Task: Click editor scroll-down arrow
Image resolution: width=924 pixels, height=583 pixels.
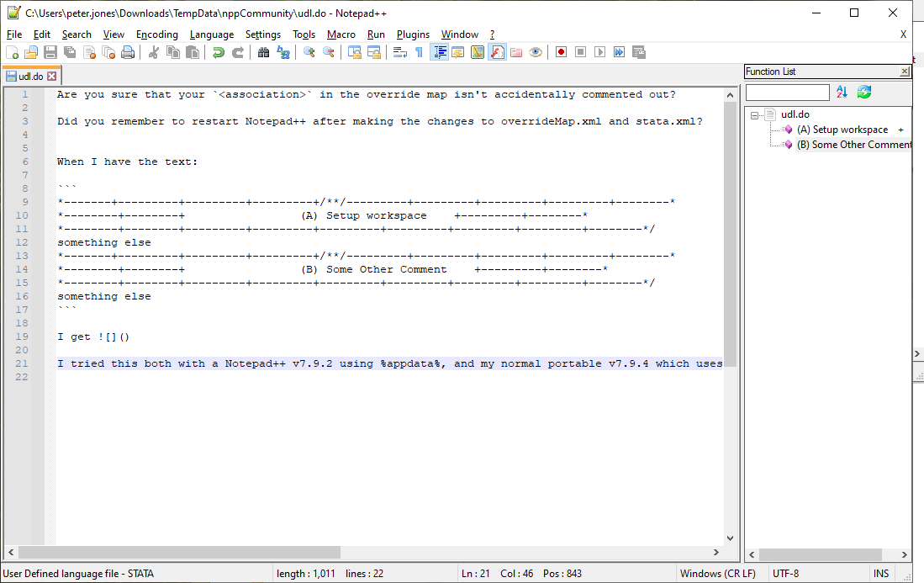Action: (730, 538)
